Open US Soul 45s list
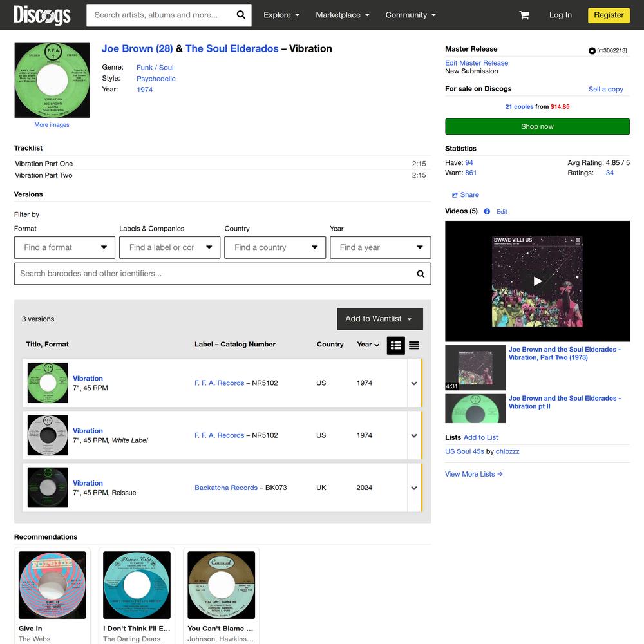644x644 pixels. click(464, 451)
